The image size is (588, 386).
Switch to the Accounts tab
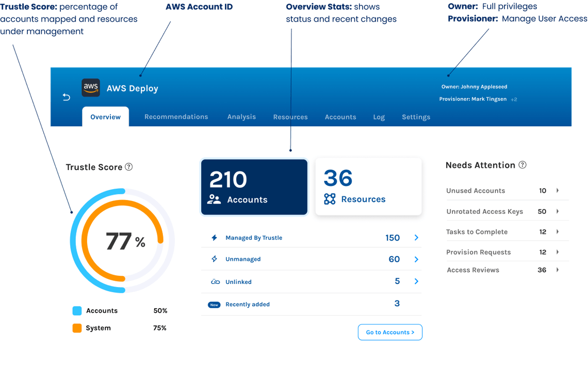[340, 117]
